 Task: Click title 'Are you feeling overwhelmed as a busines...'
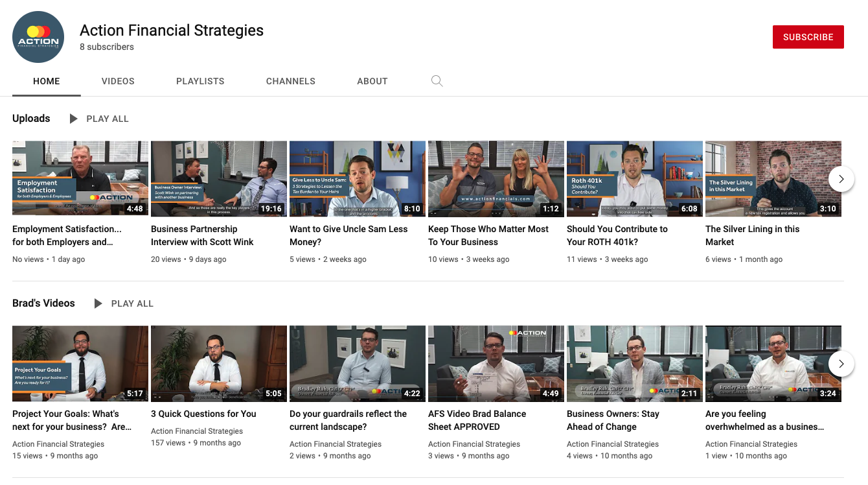[765, 420]
